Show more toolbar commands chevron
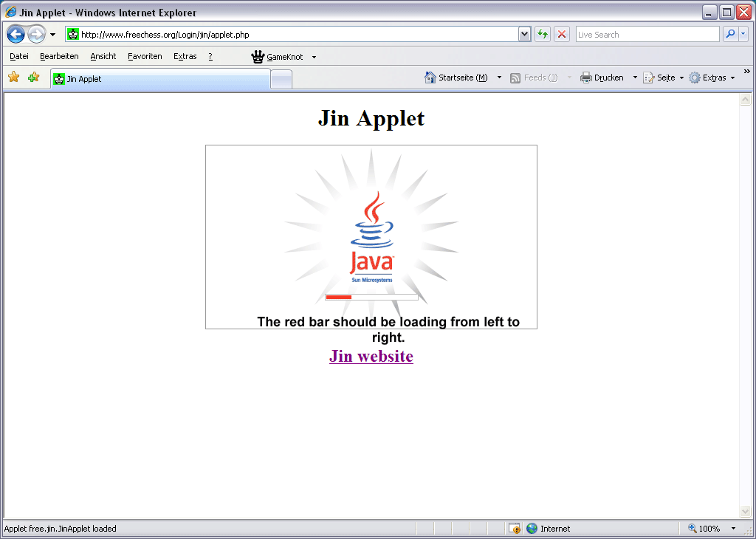The image size is (756, 539). (x=747, y=72)
